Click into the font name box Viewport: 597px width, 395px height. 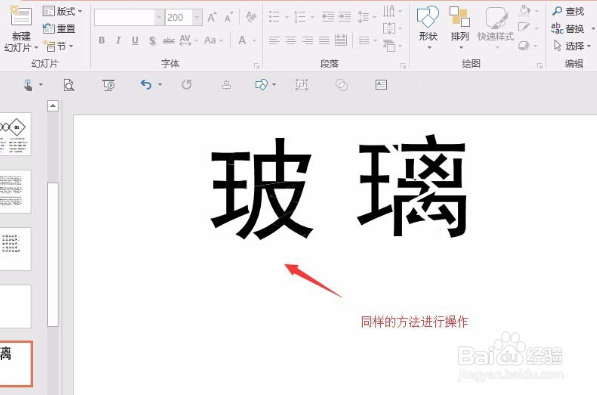coord(125,18)
